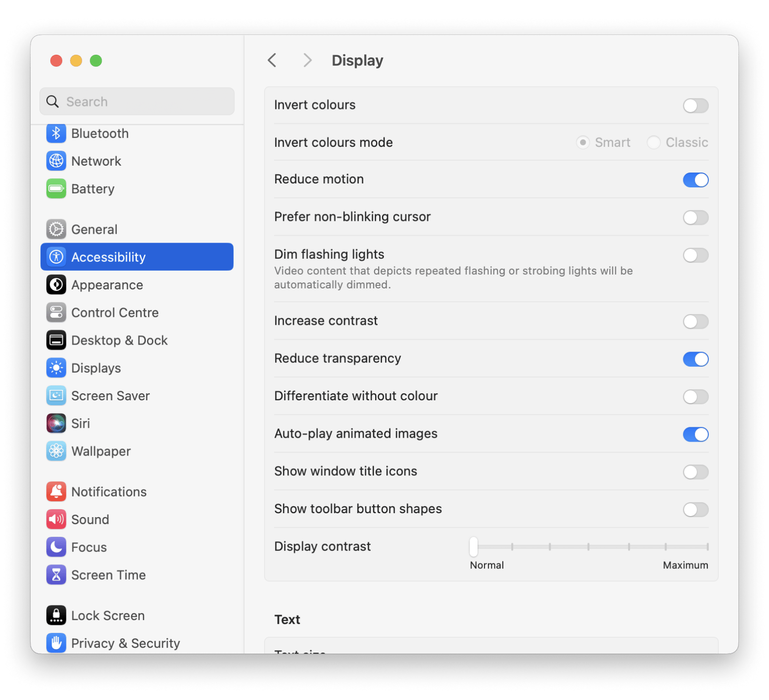Go back with the left chevron
The image size is (769, 700).
coord(272,60)
